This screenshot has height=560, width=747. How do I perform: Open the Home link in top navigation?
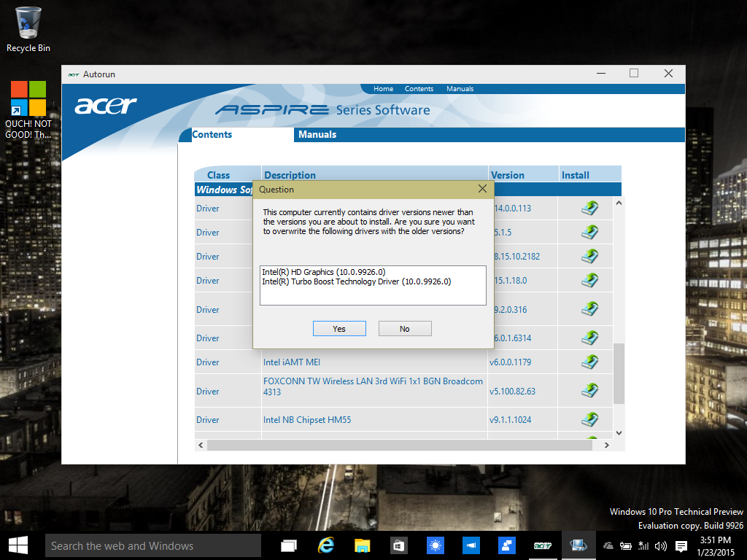coord(384,88)
